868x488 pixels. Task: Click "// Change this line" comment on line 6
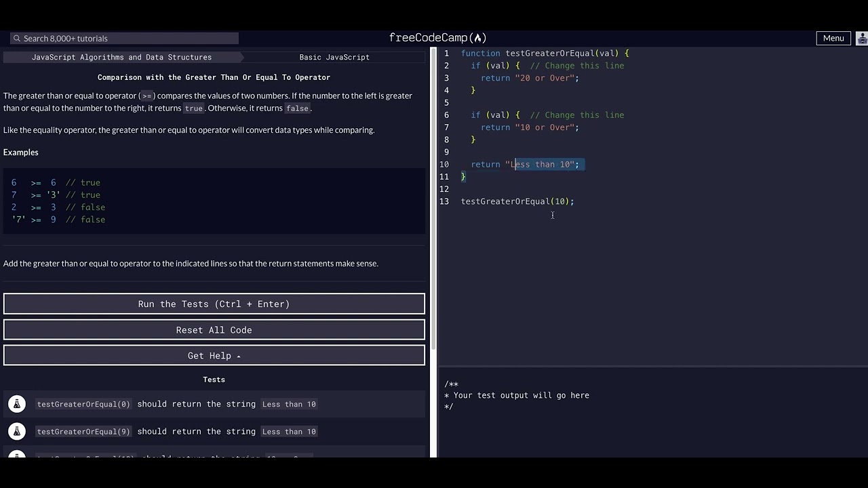577,115
